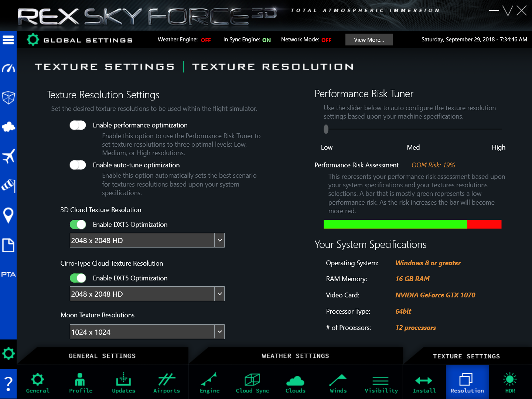The image size is (532, 399).
Task: Open Airports in bottom bar
Action: tap(167, 383)
